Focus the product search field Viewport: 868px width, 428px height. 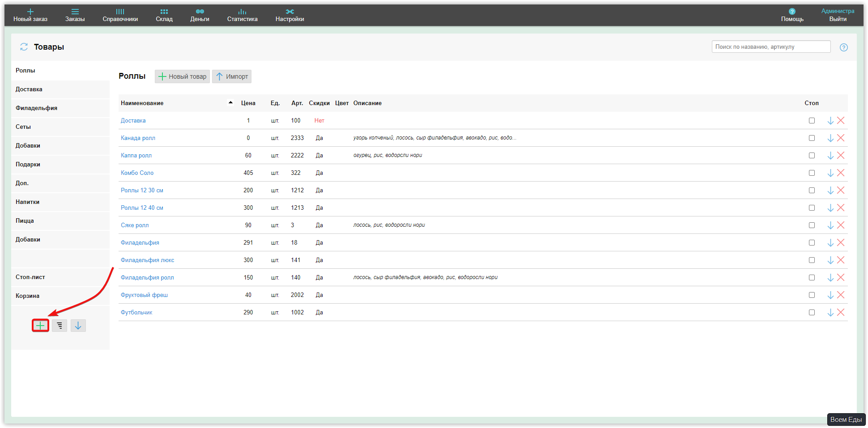pos(771,47)
